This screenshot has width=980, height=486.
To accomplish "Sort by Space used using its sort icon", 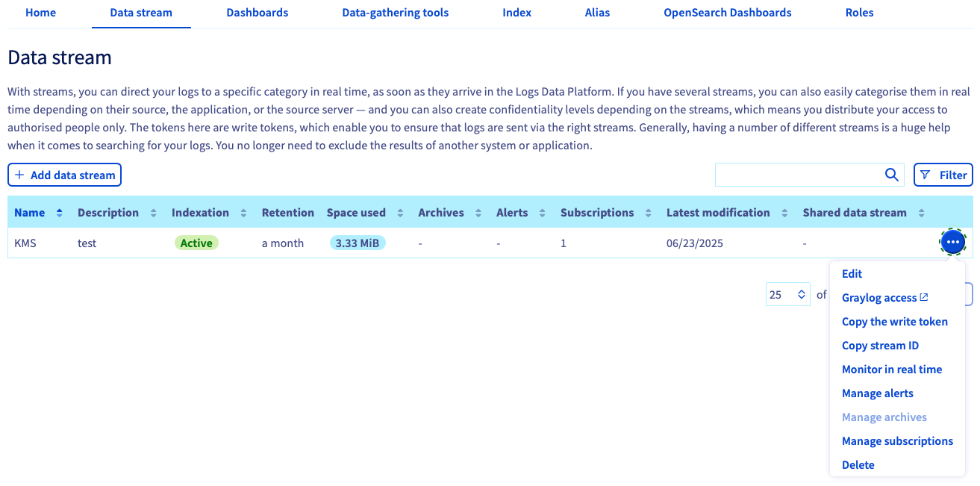I will (401, 212).
